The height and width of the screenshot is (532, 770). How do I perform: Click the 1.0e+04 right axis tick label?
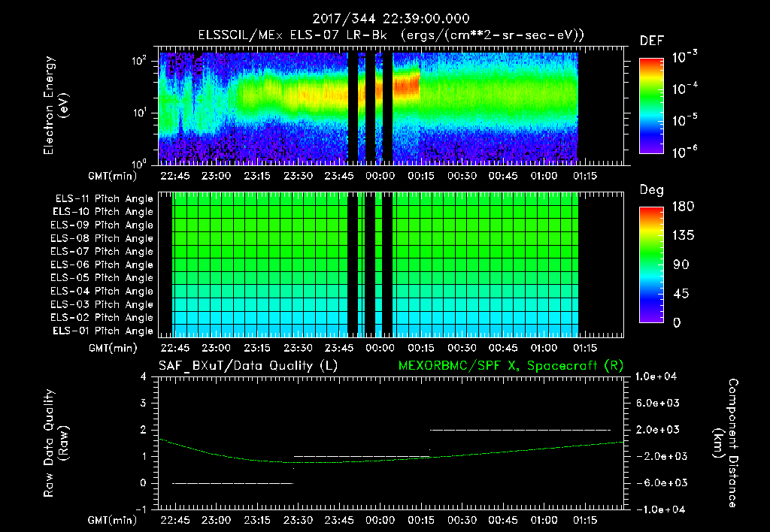tap(656, 376)
